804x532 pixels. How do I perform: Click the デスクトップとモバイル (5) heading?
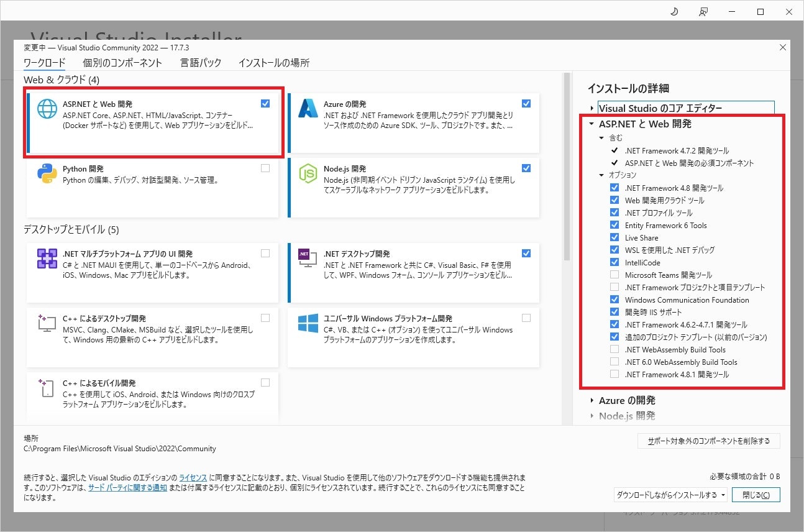(71, 229)
